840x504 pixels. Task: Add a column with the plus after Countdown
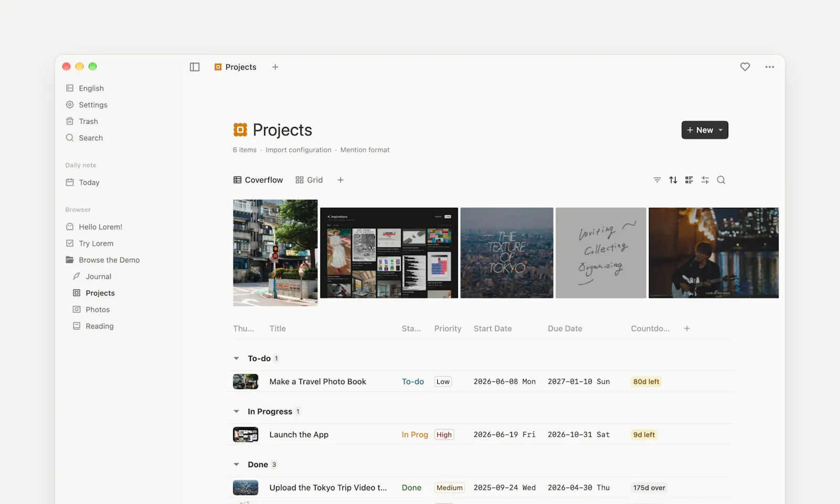tap(687, 329)
